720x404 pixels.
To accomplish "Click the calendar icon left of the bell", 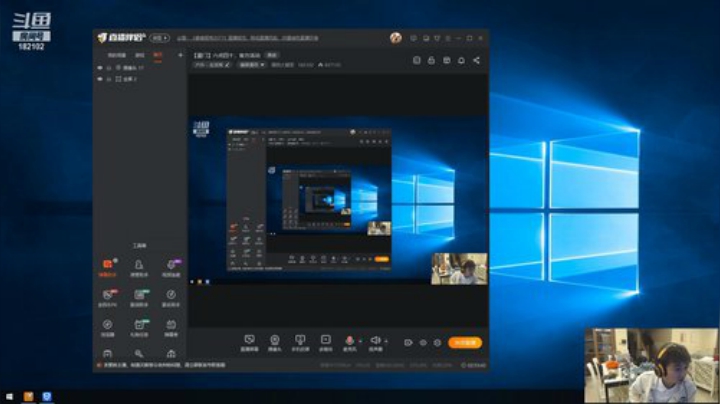I will tap(446, 60).
